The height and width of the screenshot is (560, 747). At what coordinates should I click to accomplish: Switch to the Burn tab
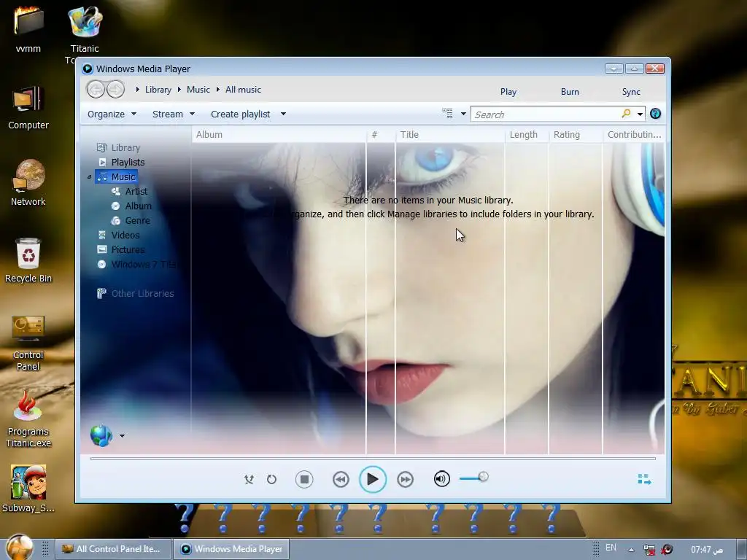pyautogui.click(x=570, y=91)
